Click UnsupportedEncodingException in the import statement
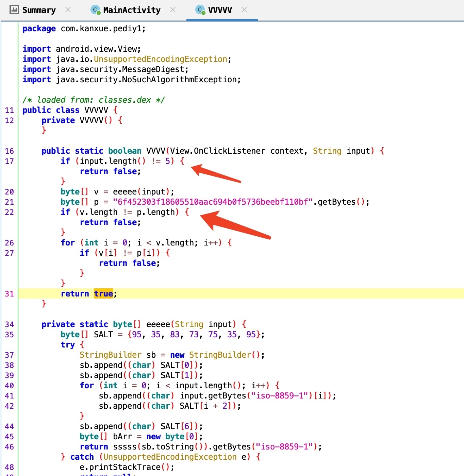The height and width of the screenshot is (476, 464). click(160, 59)
